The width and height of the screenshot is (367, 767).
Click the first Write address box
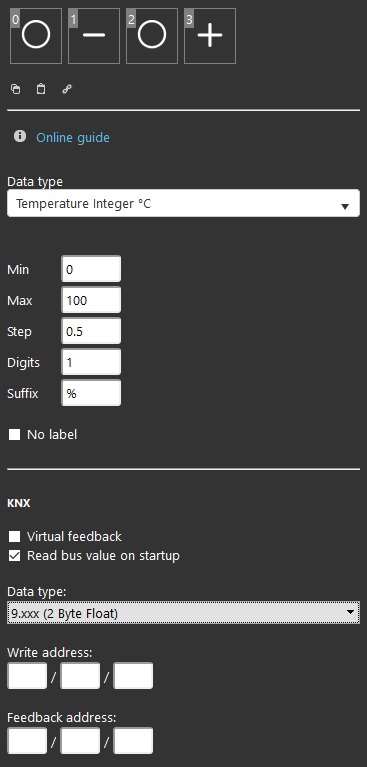coord(27,676)
